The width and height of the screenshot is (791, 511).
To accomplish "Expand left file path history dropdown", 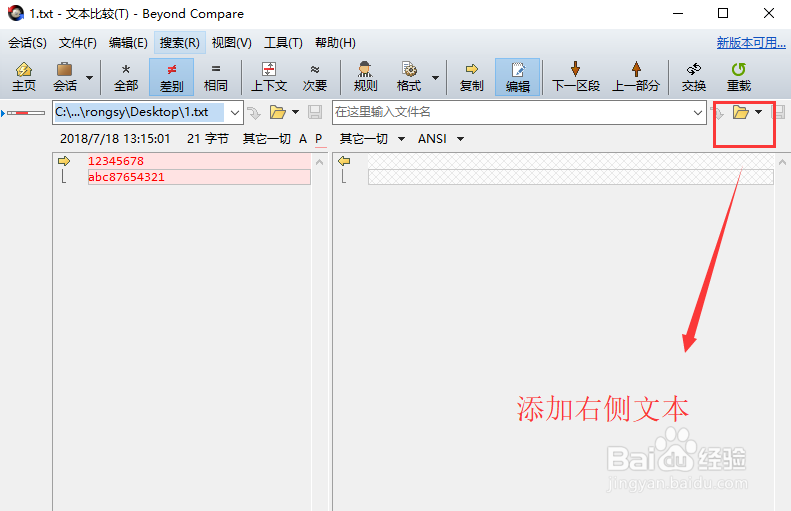I will (x=235, y=112).
